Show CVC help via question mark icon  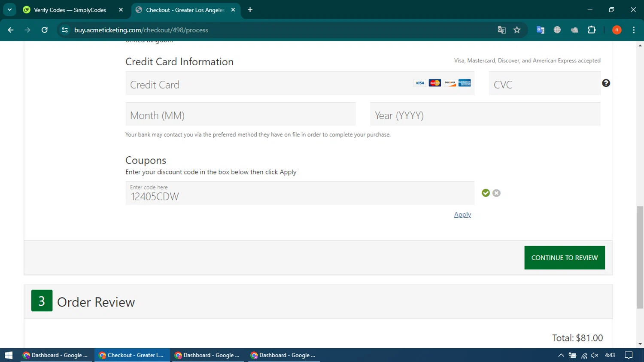pos(606,83)
